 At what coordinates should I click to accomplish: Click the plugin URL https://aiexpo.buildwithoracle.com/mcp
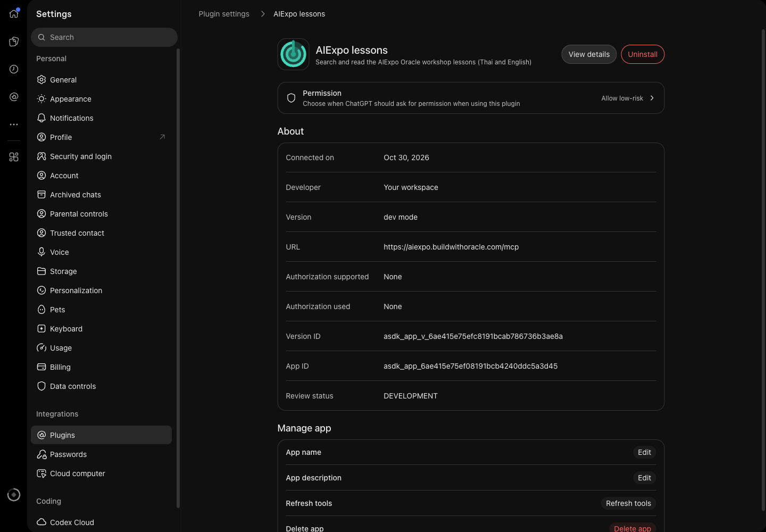(451, 247)
